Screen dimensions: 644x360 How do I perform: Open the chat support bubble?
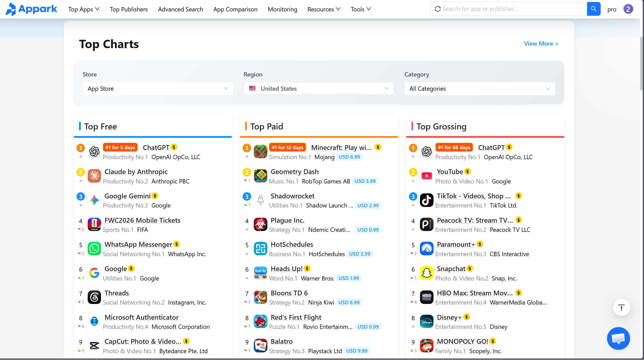click(618, 338)
